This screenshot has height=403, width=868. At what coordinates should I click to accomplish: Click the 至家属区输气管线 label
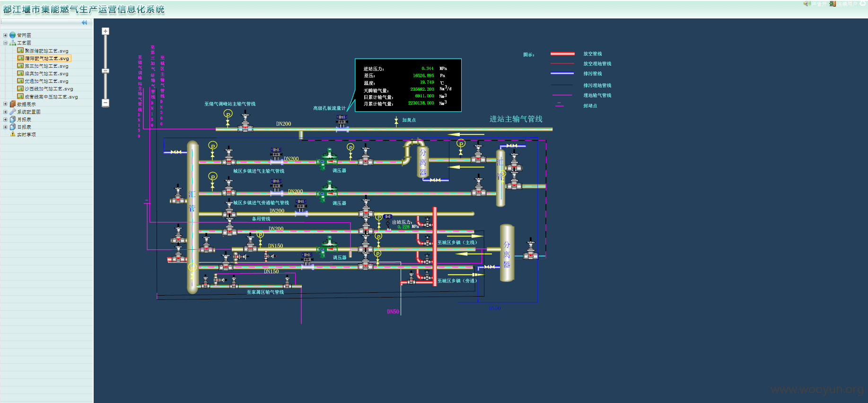(x=265, y=292)
